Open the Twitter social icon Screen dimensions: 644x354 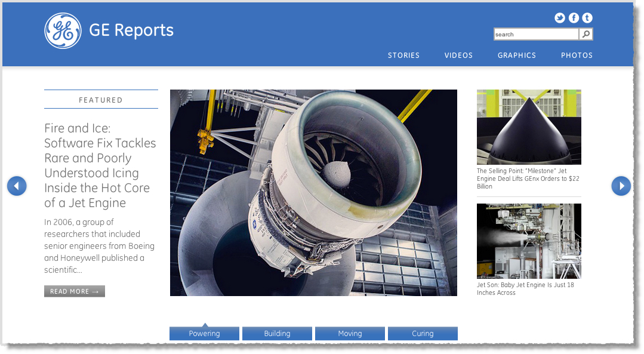click(x=560, y=18)
